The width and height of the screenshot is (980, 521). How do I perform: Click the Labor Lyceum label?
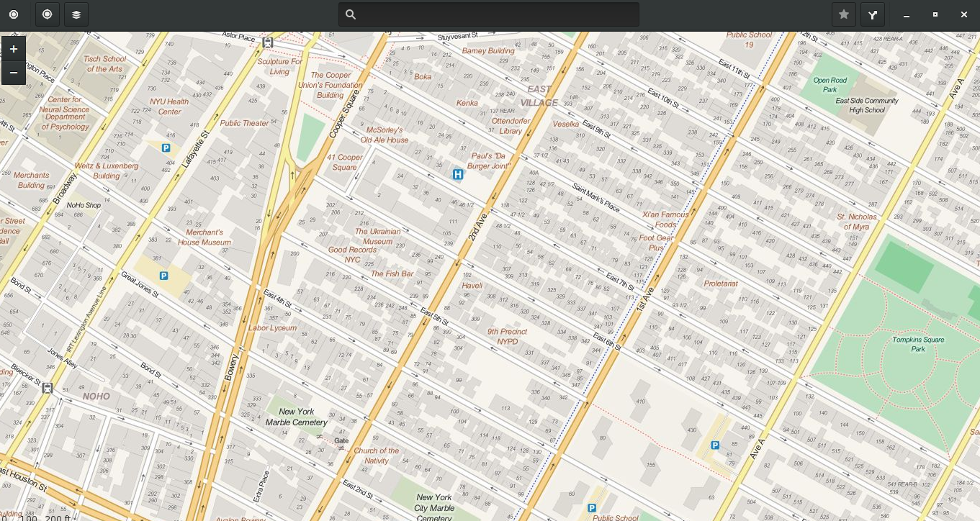pos(272,327)
